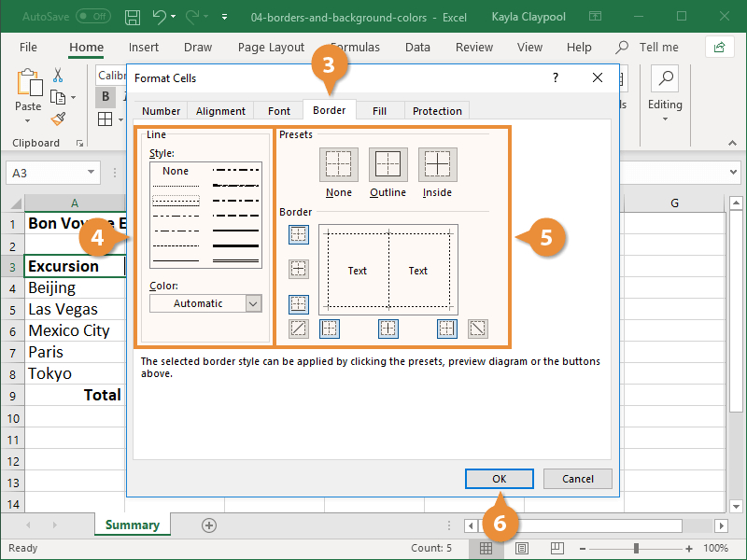Click the OK button
This screenshot has height=560, width=747.
click(499, 478)
